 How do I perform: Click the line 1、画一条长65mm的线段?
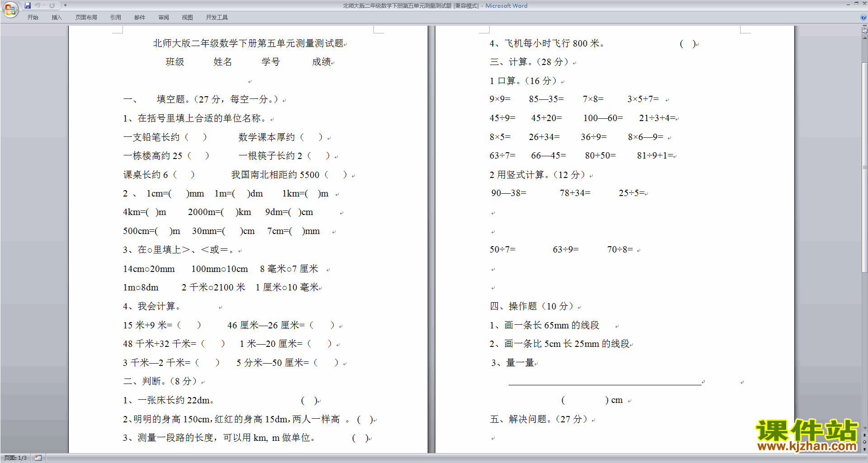coord(544,326)
